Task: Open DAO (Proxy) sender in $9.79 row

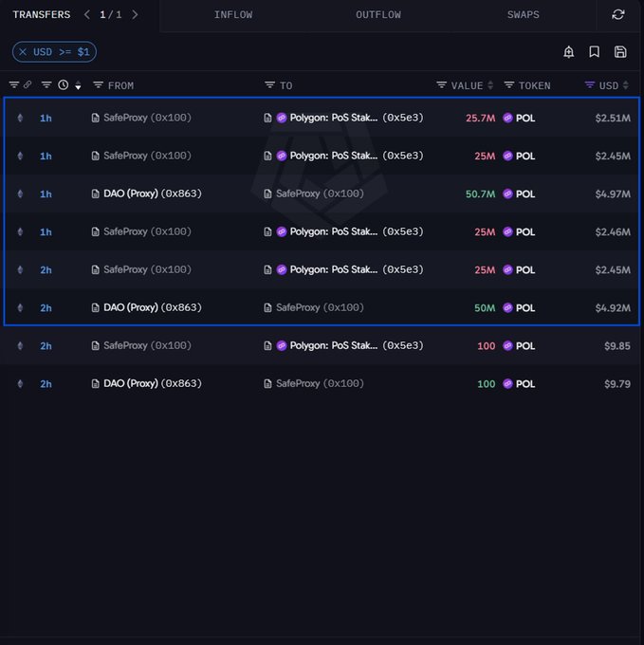Action: pos(153,383)
